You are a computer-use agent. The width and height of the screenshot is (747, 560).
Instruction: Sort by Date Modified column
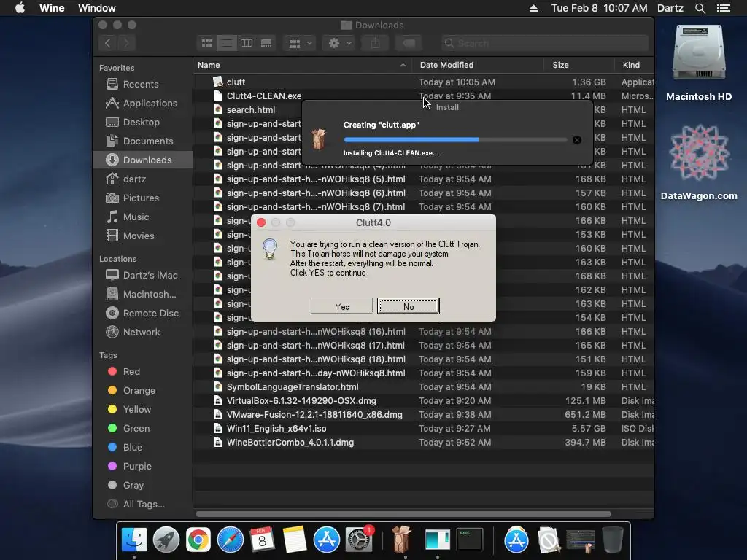478,65
